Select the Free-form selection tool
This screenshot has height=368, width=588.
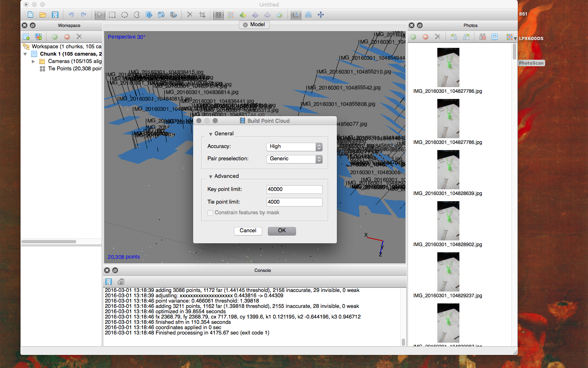137,15
